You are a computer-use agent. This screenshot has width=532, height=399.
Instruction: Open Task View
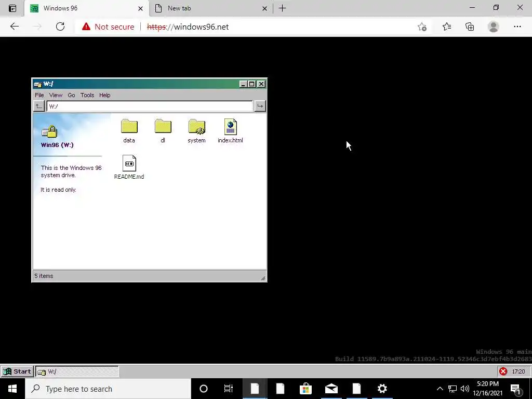pyautogui.click(x=229, y=389)
